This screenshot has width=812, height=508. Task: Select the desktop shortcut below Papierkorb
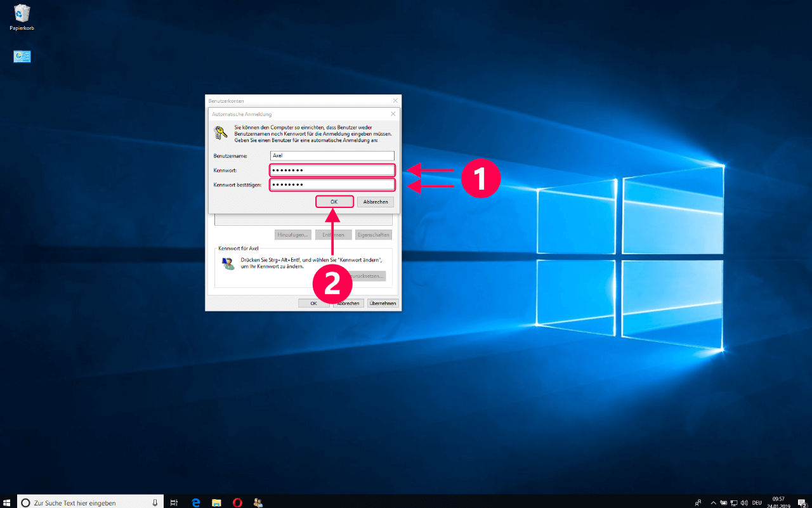pos(22,56)
